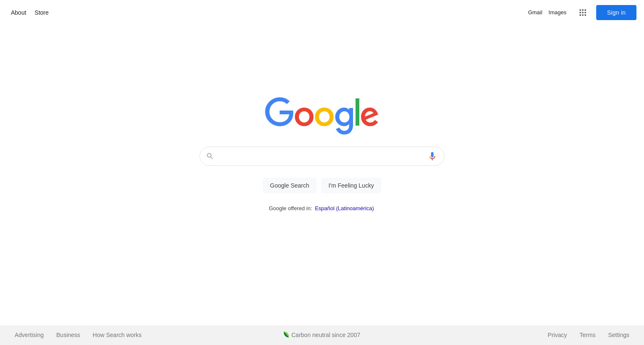The image size is (644, 345).
Task: Open the About link
Action: pyautogui.click(x=18, y=13)
